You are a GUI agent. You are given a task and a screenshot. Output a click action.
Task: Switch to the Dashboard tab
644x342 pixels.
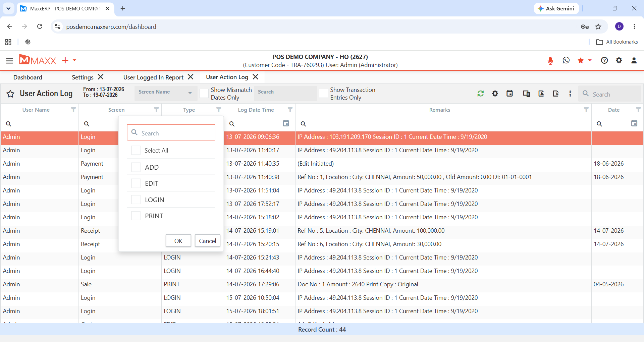(x=28, y=77)
